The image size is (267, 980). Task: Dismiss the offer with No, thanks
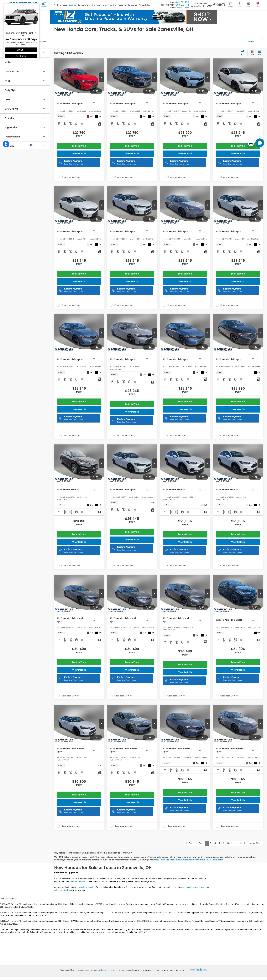pos(21,56)
